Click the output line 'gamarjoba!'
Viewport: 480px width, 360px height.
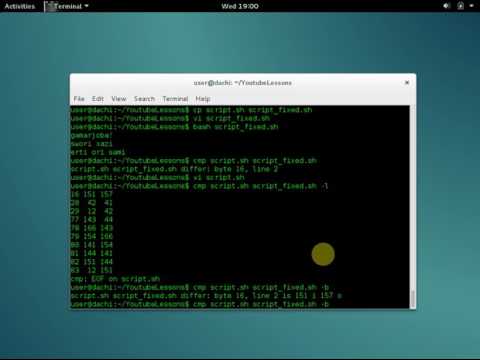coord(92,135)
